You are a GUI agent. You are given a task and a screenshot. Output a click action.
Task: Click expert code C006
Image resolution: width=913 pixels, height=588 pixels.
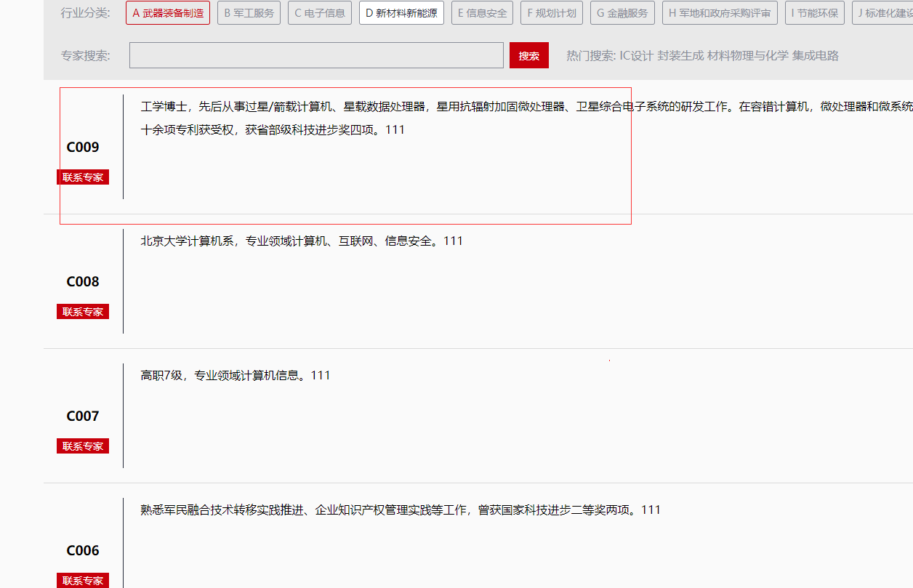tap(83, 550)
